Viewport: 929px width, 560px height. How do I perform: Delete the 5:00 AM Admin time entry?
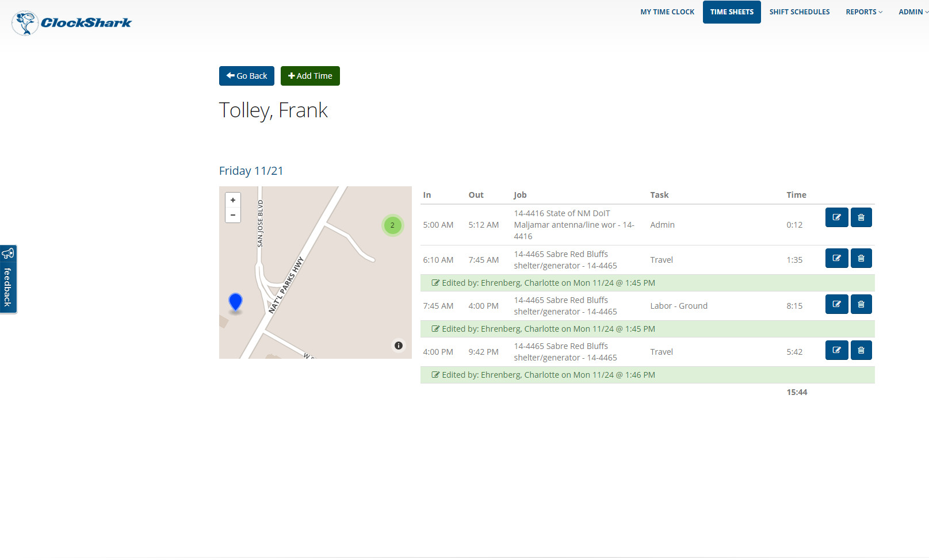(861, 217)
